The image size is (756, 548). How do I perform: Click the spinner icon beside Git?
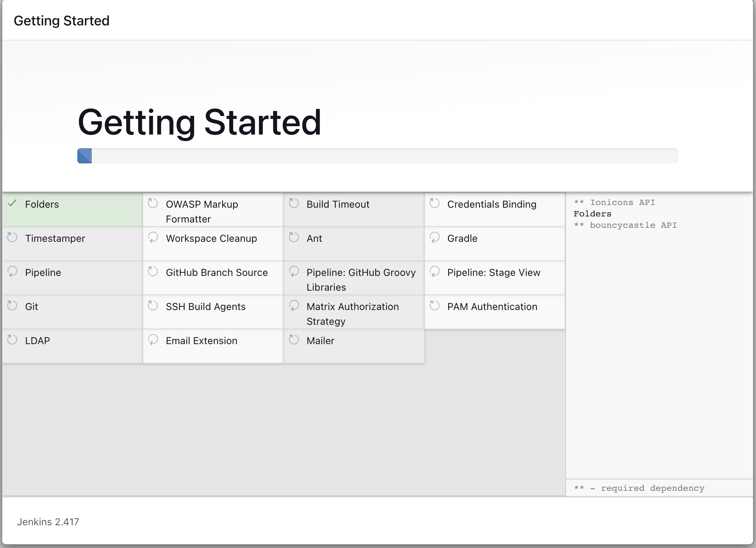12,306
